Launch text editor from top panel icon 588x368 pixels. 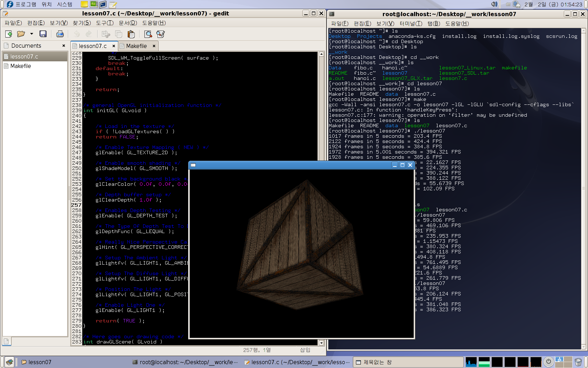(x=113, y=4)
